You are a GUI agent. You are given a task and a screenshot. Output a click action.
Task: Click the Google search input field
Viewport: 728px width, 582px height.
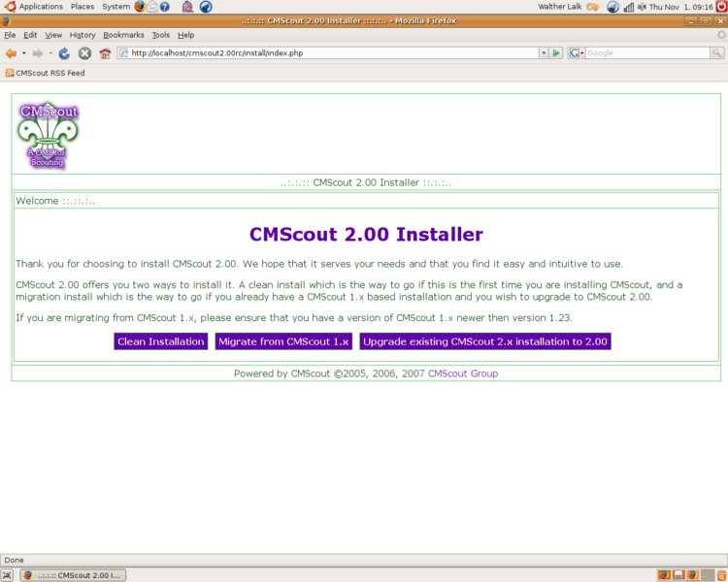[x=647, y=53]
